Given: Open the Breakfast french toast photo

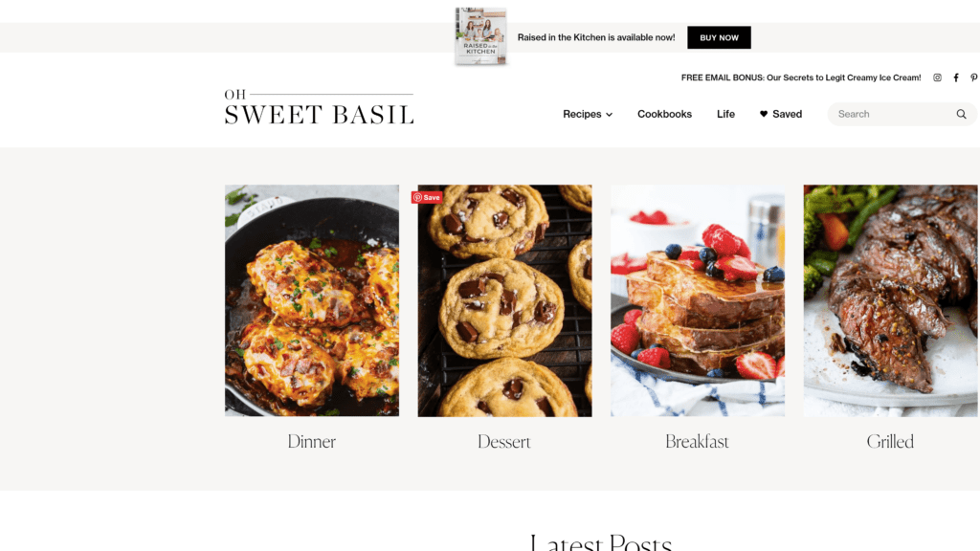Looking at the screenshot, I should 698,300.
